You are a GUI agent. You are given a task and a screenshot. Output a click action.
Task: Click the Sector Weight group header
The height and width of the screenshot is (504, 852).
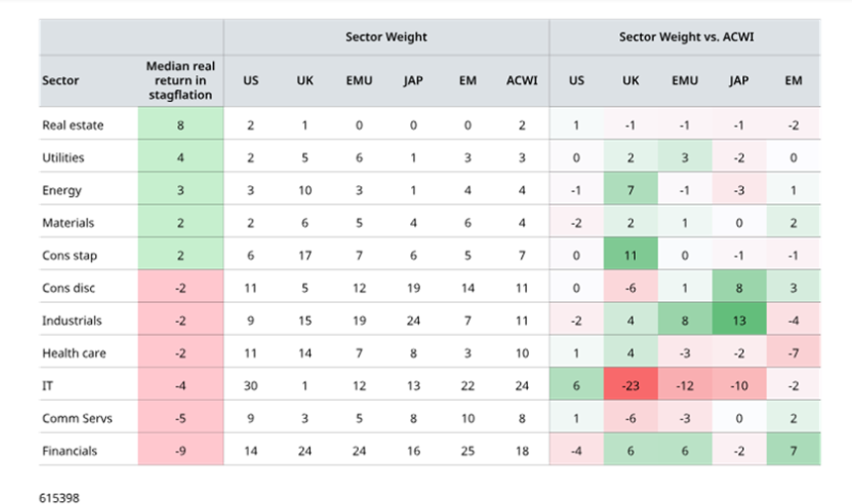[386, 37]
